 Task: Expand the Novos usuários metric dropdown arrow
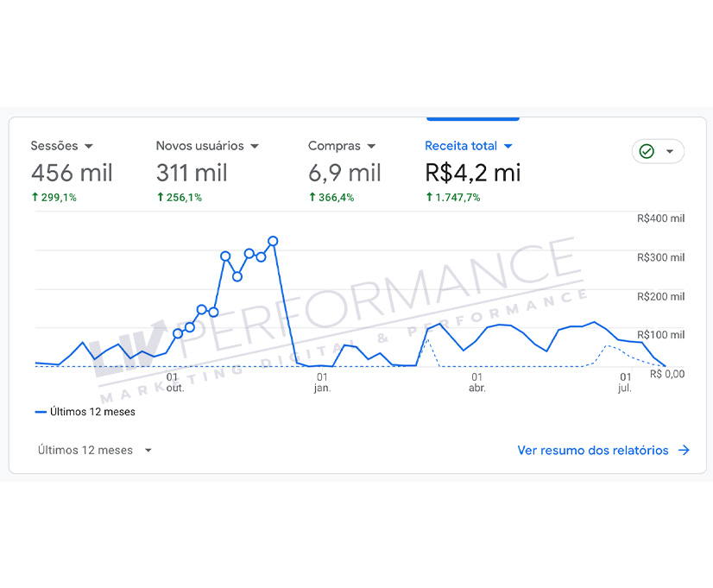tap(255, 147)
